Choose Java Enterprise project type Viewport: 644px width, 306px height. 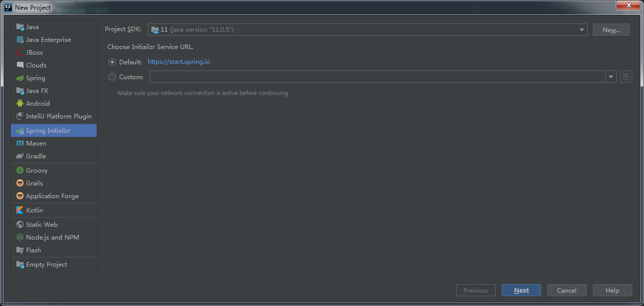[x=48, y=40]
